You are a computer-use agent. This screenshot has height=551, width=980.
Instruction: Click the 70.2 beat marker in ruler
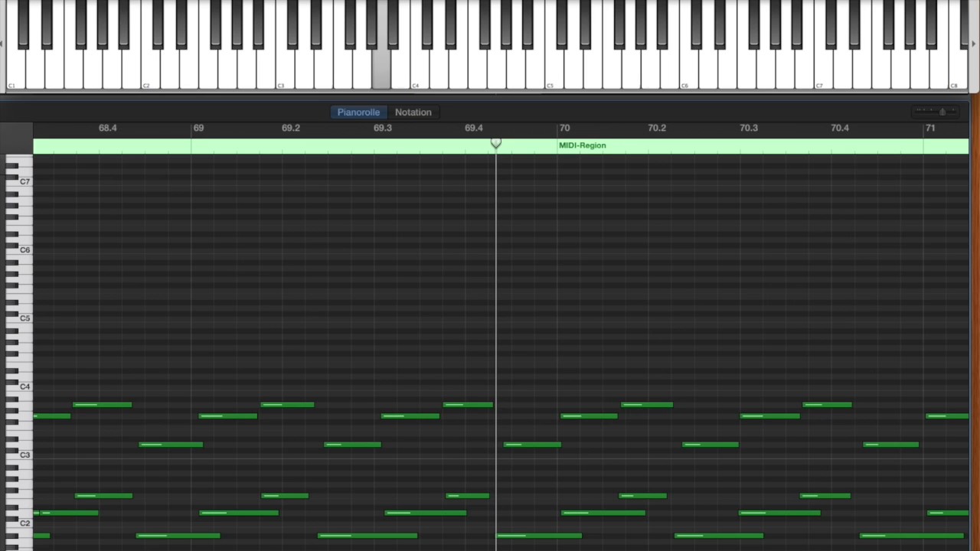coord(657,128)
